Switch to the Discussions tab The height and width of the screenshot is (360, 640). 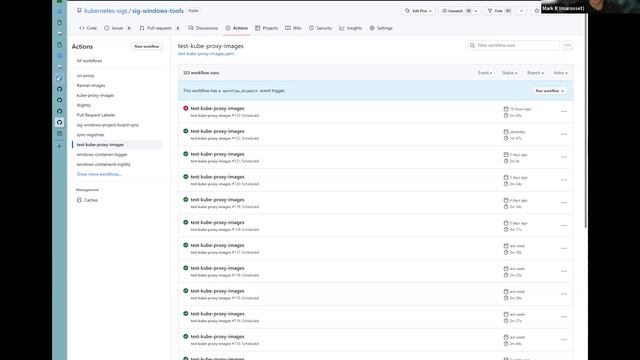(203, 28)
